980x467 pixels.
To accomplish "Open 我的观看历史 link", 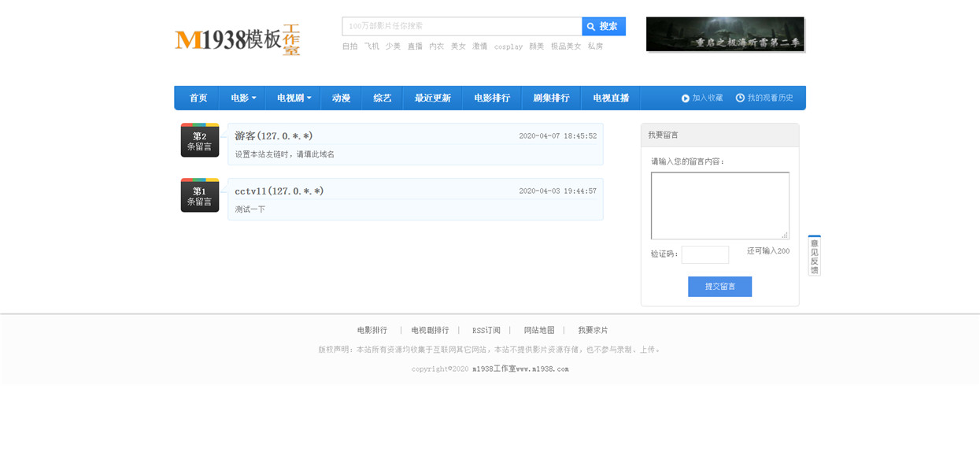I will click(770, 98).
